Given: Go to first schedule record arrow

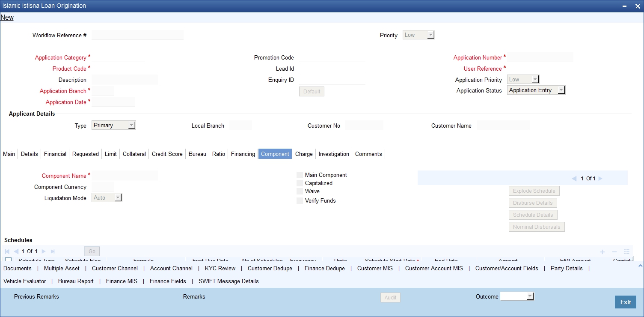Looking at the screenshot, I should point(7,251).
